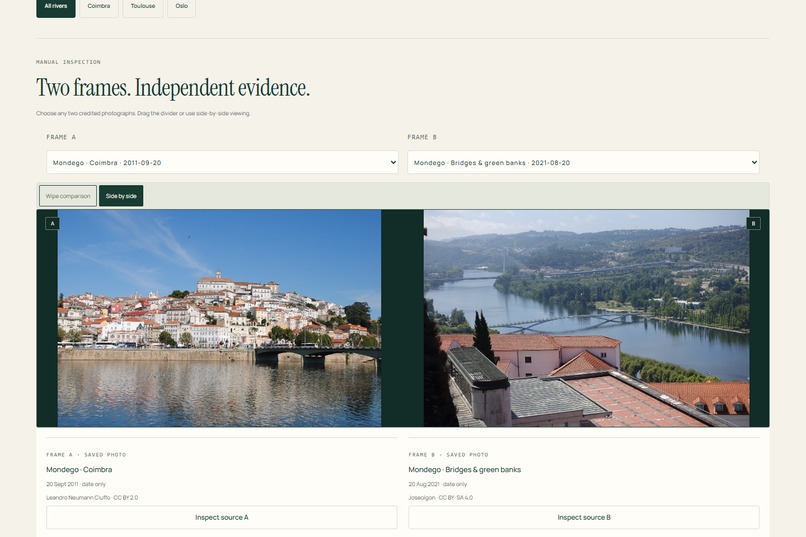Click the Frame B river bridges photo
Screen dimensions: 806x537
[587, 318]
